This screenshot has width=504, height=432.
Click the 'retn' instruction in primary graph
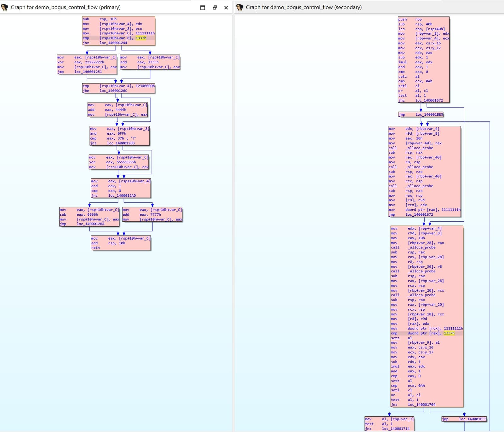coord(95,248)
